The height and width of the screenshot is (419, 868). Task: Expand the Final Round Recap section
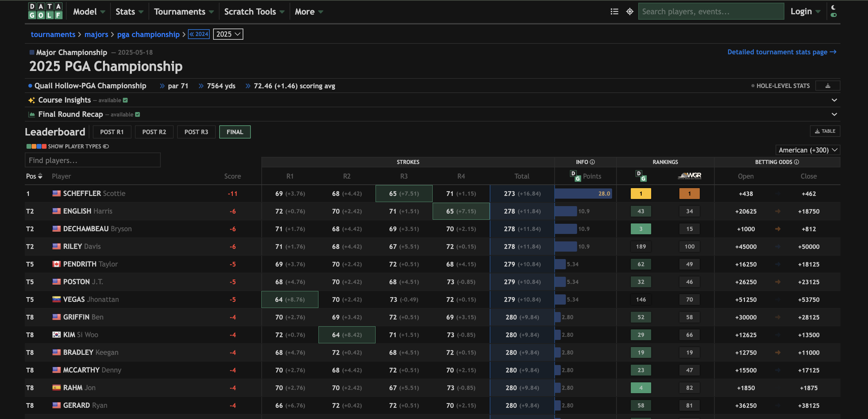(834, 114)
